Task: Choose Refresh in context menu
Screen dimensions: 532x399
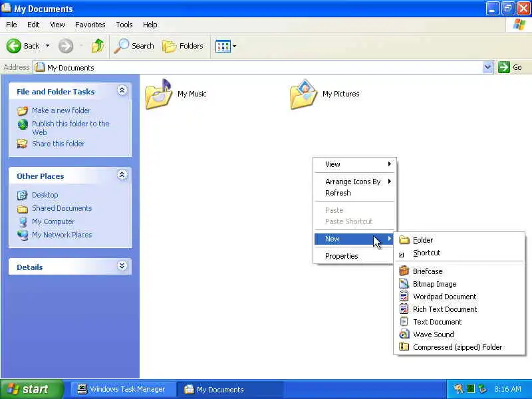Action: pos(354,193)
